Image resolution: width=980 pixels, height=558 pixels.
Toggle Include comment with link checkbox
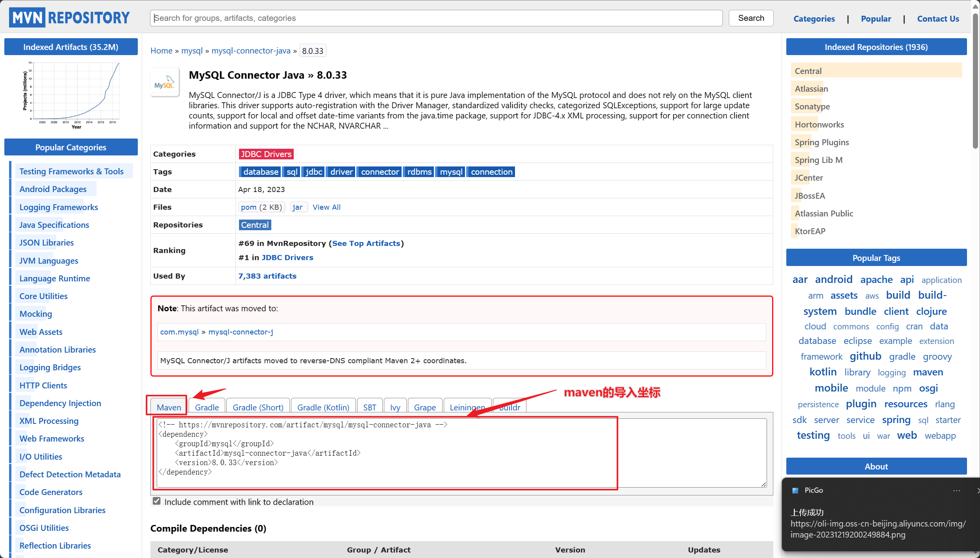[157, 501]
